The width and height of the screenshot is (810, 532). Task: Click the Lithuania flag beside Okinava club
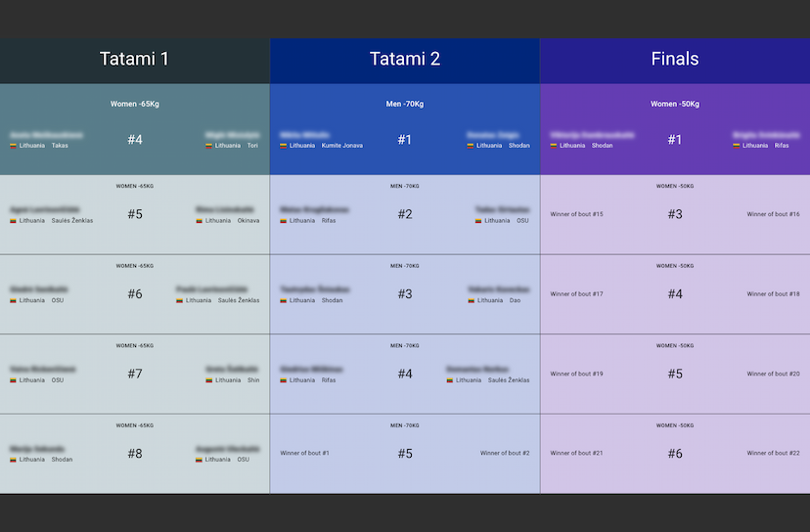click(200, 221)
